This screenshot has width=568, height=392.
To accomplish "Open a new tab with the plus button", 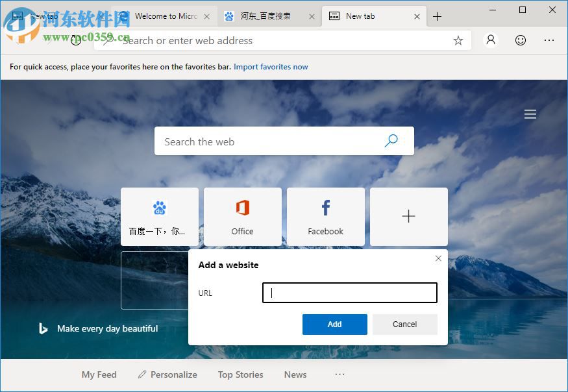I will pos(438,16).
